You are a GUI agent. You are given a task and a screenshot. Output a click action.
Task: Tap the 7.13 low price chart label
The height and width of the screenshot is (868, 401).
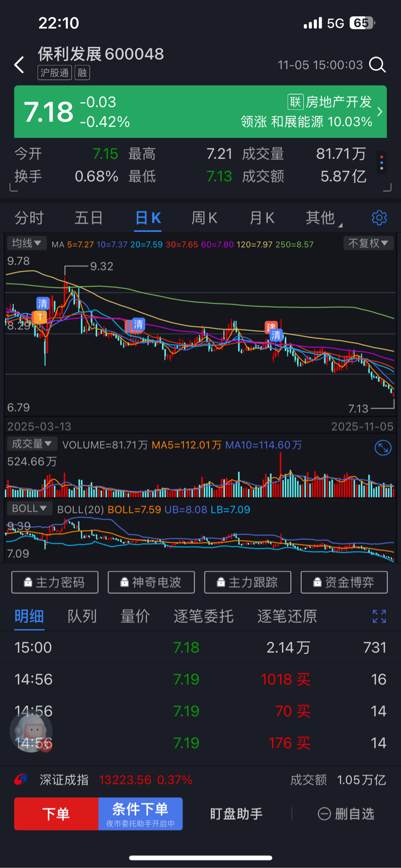point(358,408)
